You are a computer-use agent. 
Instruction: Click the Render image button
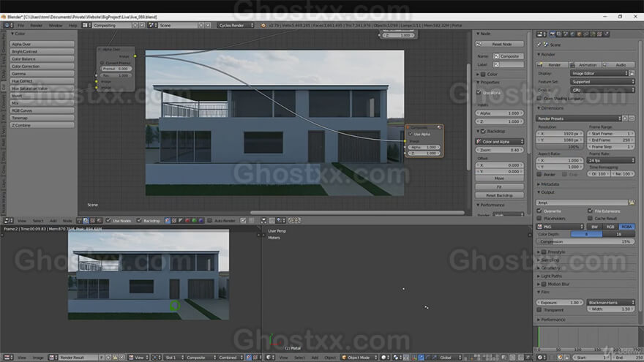552,65
